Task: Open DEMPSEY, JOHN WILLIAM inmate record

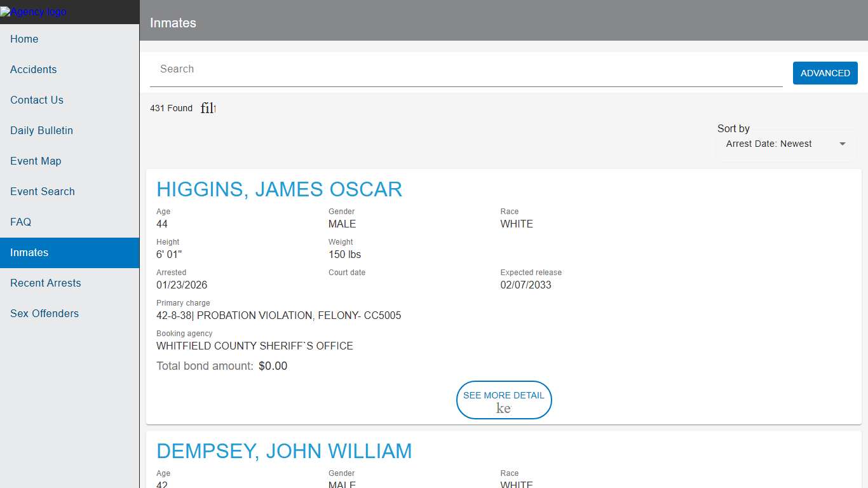Action: coord(284,451)
